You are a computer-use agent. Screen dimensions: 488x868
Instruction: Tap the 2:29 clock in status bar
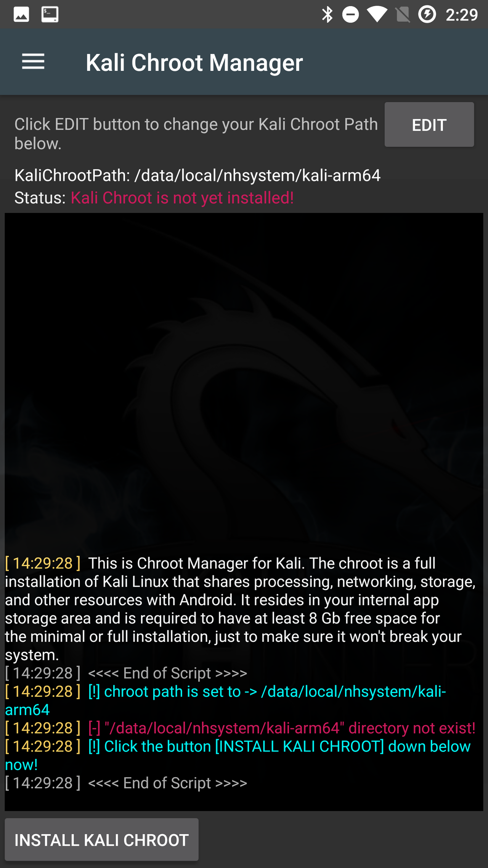(x=462, y=15)
